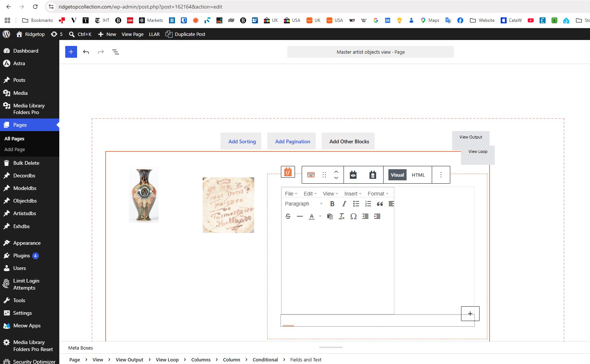
Task: Toggle italic formatting
Action: point(344,204)
